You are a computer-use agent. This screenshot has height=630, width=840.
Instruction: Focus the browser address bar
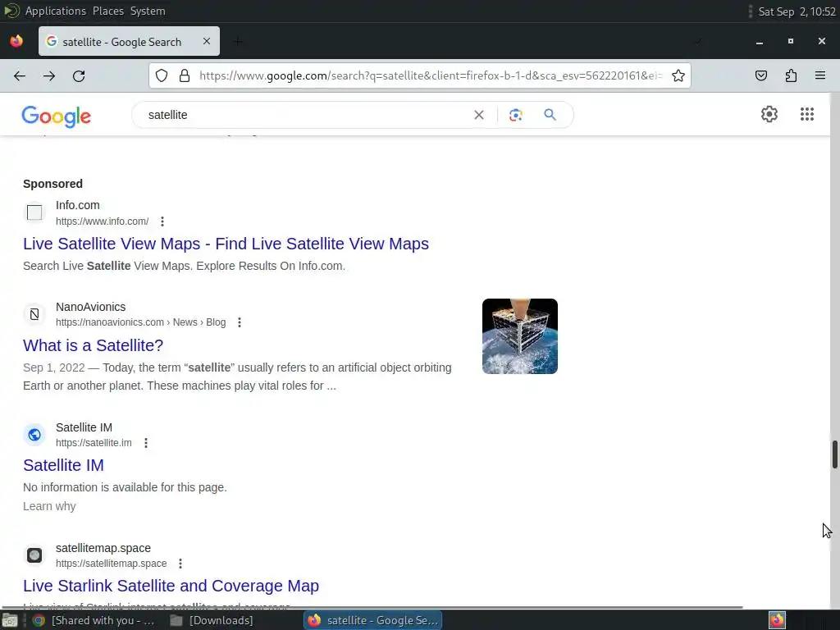[x=431, y=75]
